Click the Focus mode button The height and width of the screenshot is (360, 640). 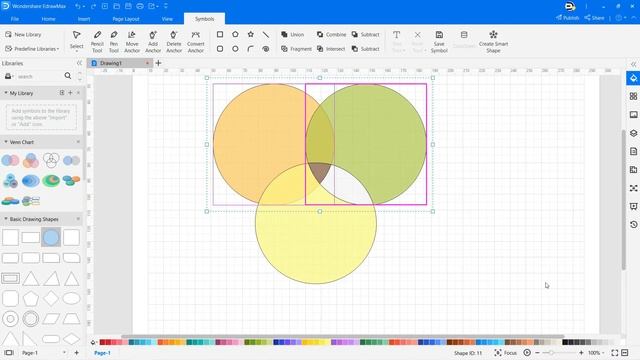505,353
